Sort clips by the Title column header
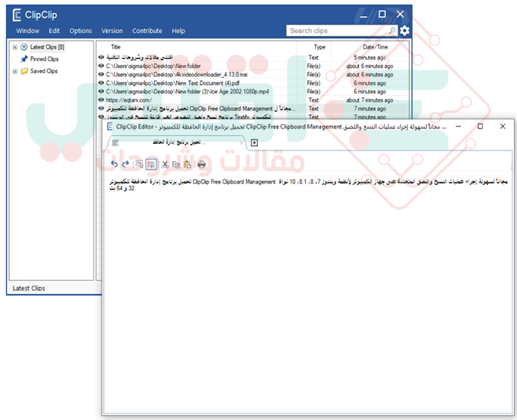 (115, 47)
